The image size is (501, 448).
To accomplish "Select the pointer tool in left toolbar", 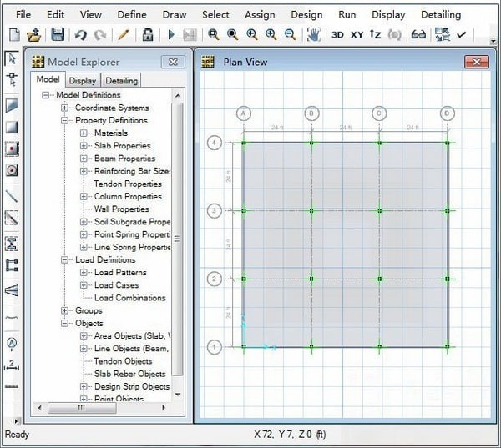I will click(x=12, y=59).
